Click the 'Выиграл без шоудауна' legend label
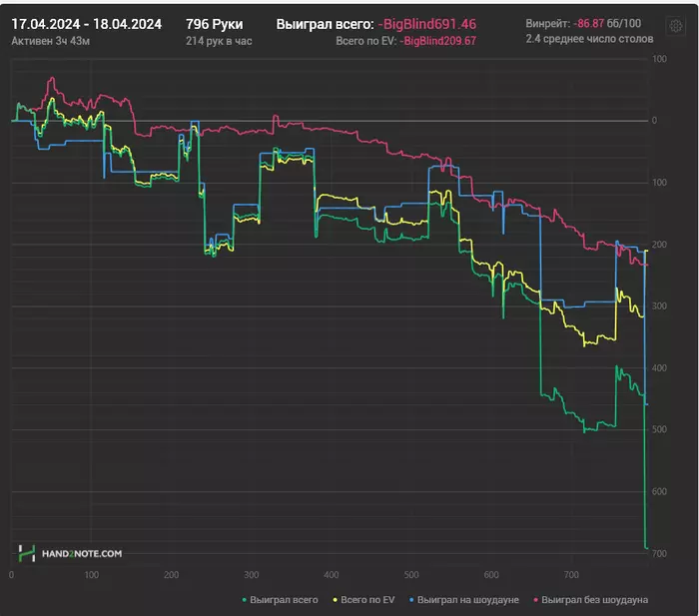 (x=595, y=600)
